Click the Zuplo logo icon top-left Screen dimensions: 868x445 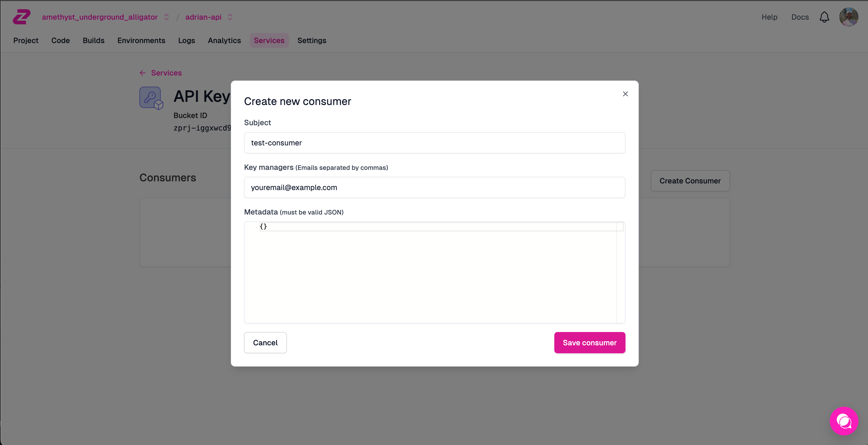click(x=22, y=16)
